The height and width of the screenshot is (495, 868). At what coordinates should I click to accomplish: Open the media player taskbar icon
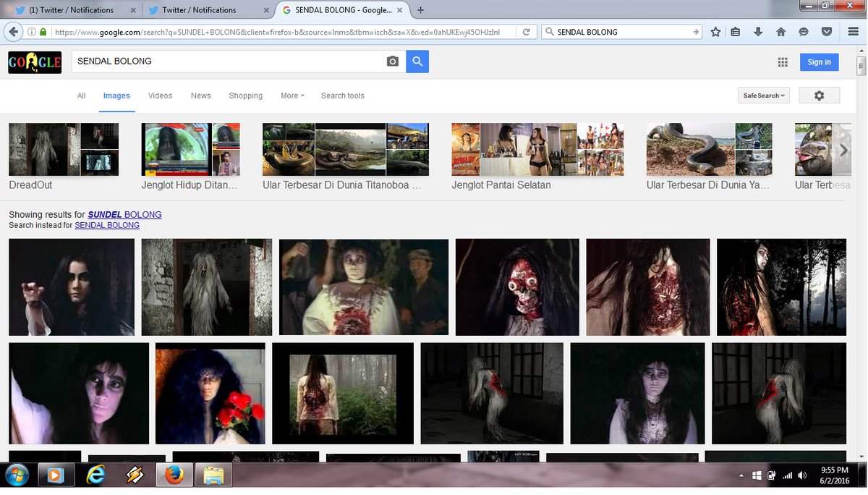pyautogui.click(x=56, y=475)
